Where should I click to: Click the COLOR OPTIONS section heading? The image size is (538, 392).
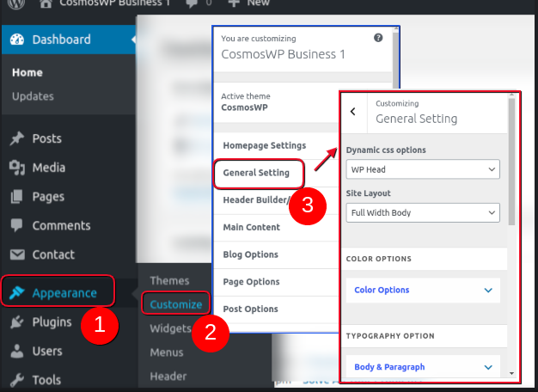(378, 259)
